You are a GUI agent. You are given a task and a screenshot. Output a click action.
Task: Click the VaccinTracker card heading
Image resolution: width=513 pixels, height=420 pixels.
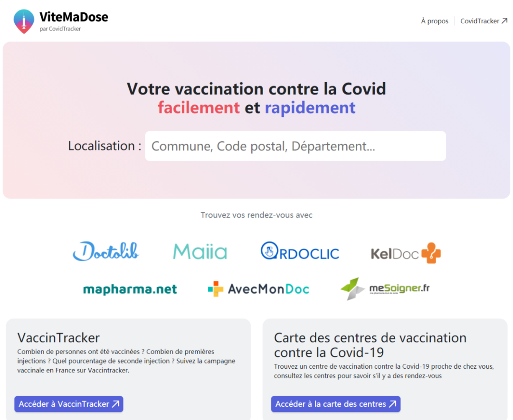(58, 338)
